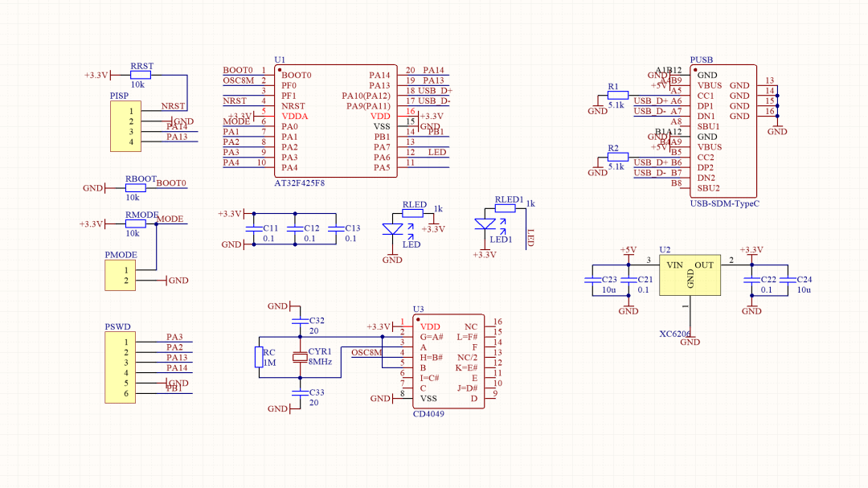Viewport: 868px width, 488px height.
Task: Select the PISP four-pin header
Action: point(125,126)
